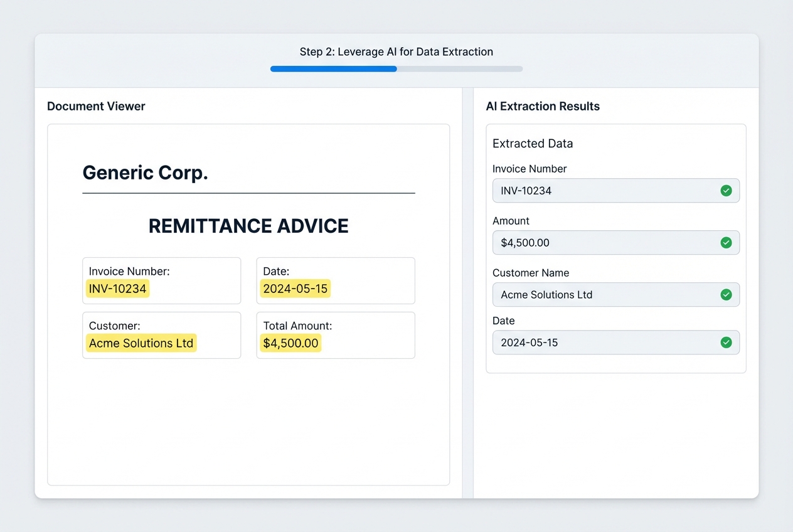Click the Step 2 progress bar
This screenshot has width=793, height=532.
(x=396, y=68)
